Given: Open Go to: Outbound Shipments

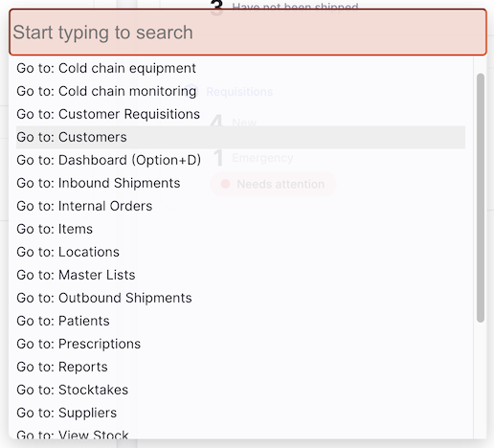Looking at the screenshot, I should coord(240,298).
